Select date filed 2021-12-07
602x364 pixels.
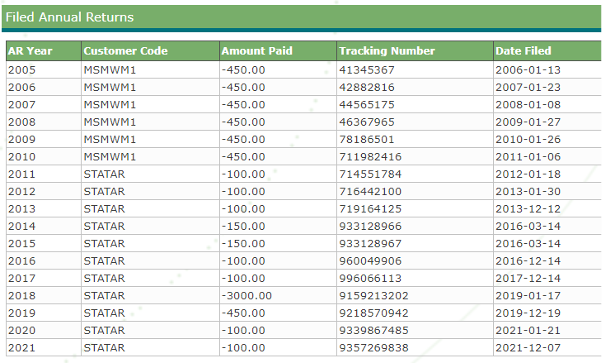(528, 348)
